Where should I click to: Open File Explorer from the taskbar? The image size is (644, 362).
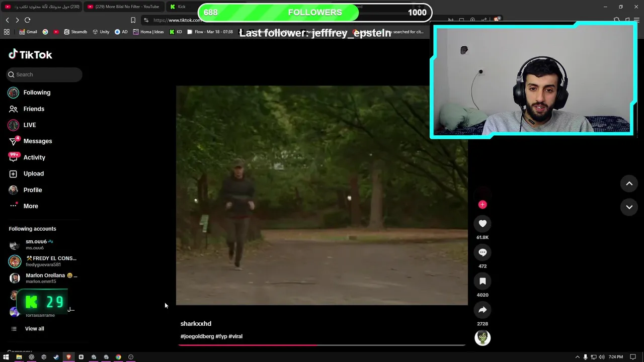(19, 357)
